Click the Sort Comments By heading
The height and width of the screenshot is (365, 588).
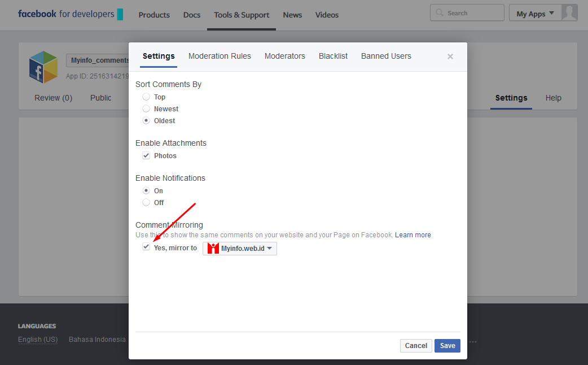(168, 85)
